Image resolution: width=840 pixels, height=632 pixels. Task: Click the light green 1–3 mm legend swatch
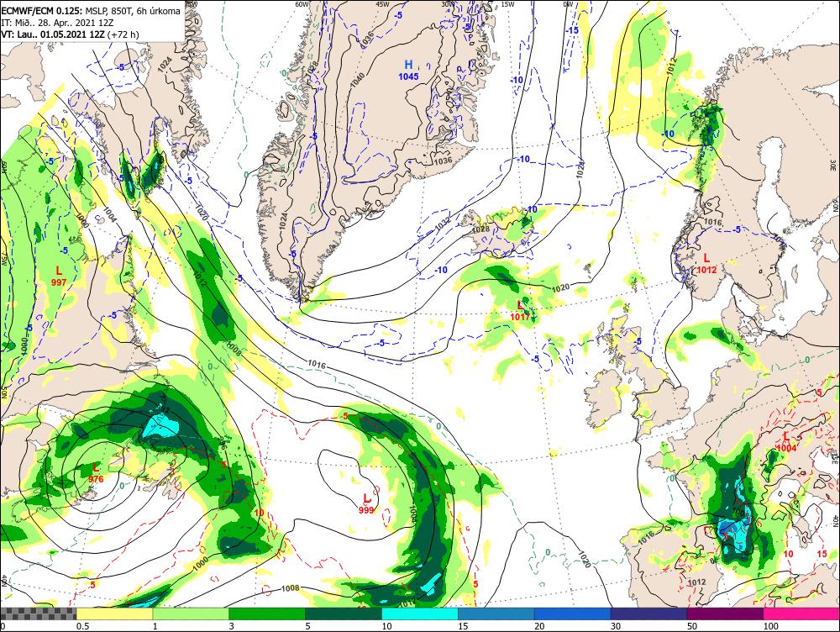point(191,614)
